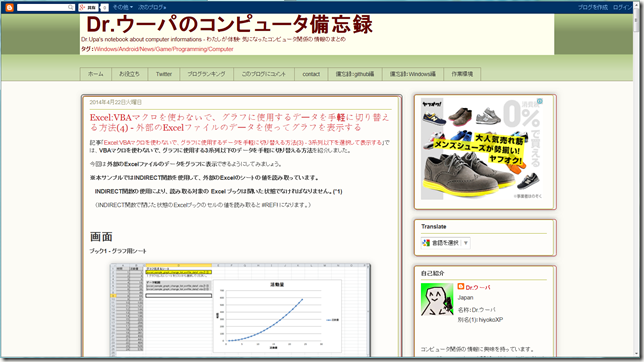The width and height of the screenshot is (644, 362).
Task: Click the arrow of language selector
Action: [x=465, y=243]
